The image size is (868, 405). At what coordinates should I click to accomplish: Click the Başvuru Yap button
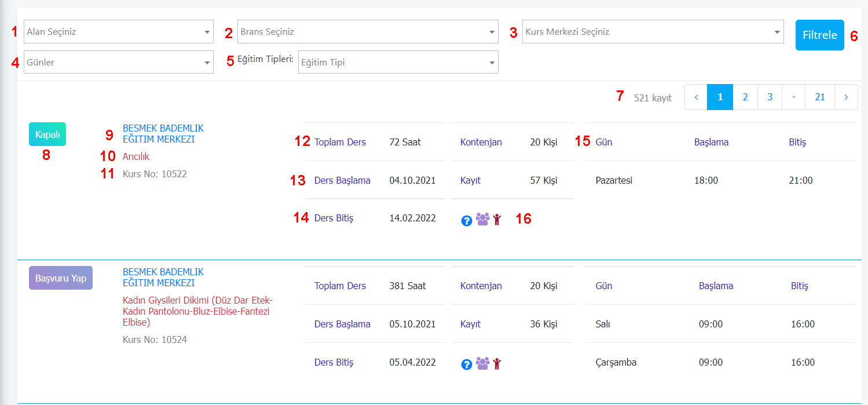coord(61,278)
